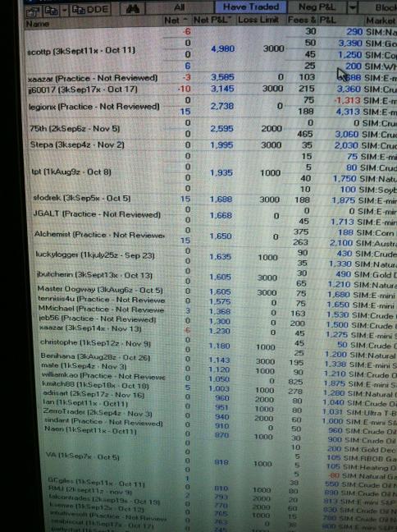
Task: Select sindant (Practice - Not Reviewed) account
Action: pos(103,422)
